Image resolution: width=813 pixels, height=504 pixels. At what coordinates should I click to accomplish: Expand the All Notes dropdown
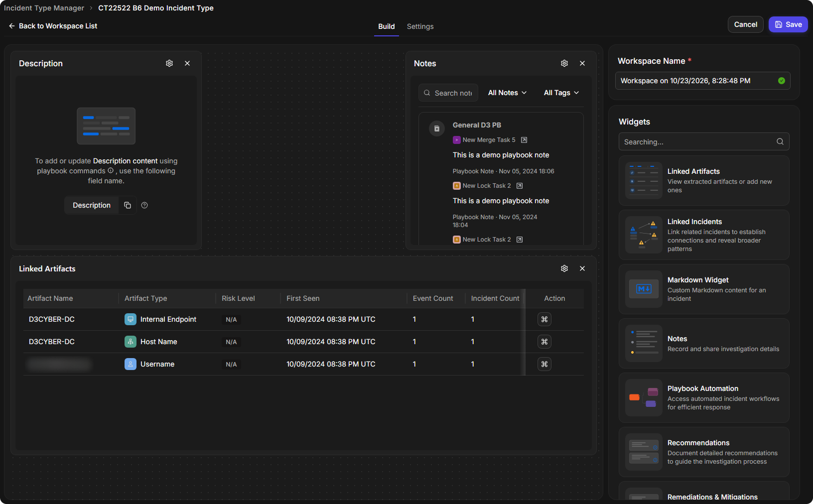pos(507,93)
